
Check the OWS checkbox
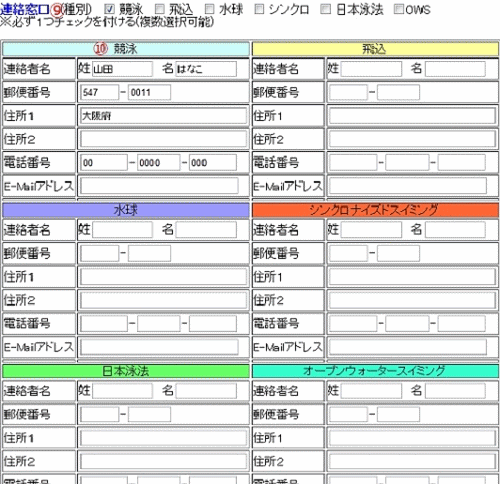(399, 10)
